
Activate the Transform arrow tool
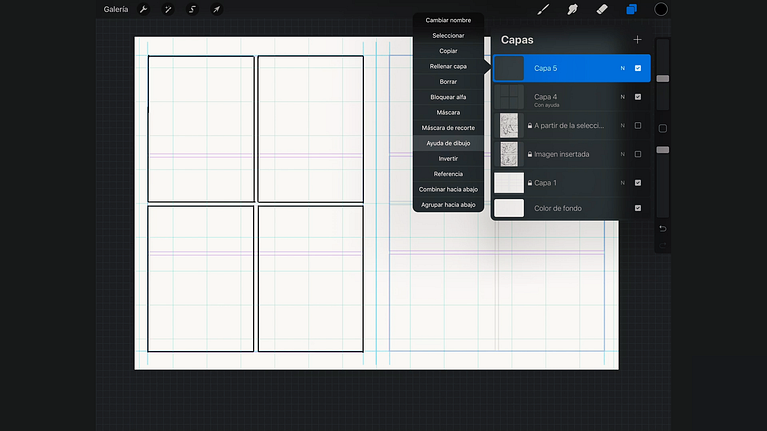[216, 10]
